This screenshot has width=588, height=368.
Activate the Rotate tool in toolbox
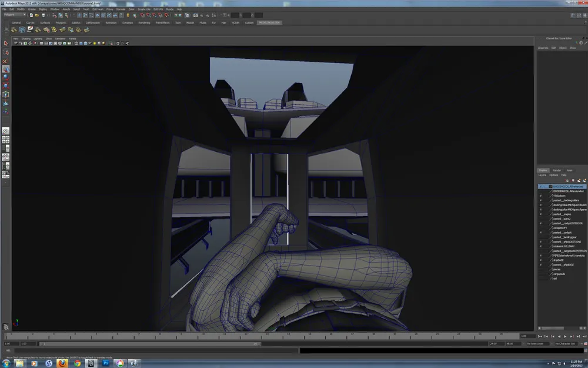(x=6, y=77)
